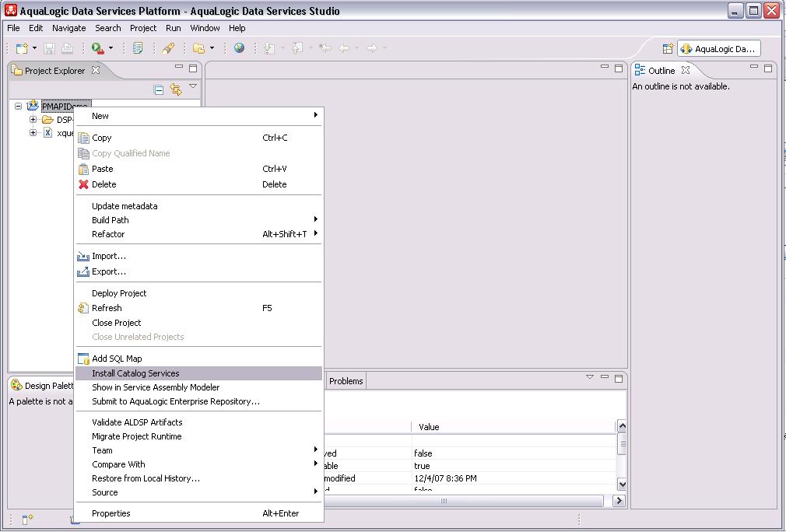Click the Run/Debug server toolbar icon
The width and height of the screenshot is (786, 532).
[x=97, y=48]
